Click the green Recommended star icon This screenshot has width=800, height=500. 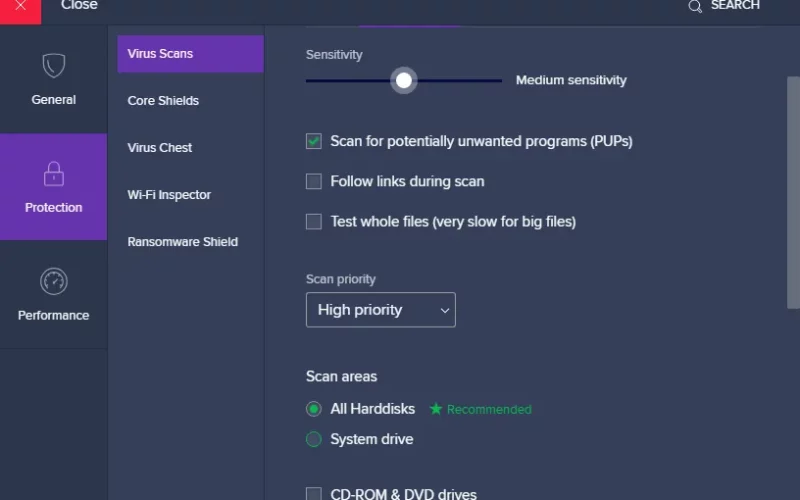point(436,409)
